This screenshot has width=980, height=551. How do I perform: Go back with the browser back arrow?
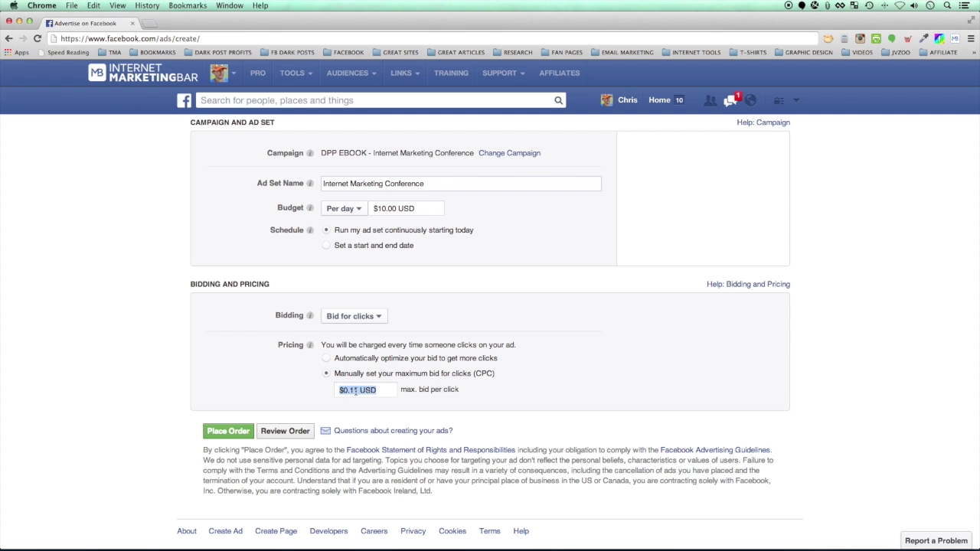click(8, 38)
